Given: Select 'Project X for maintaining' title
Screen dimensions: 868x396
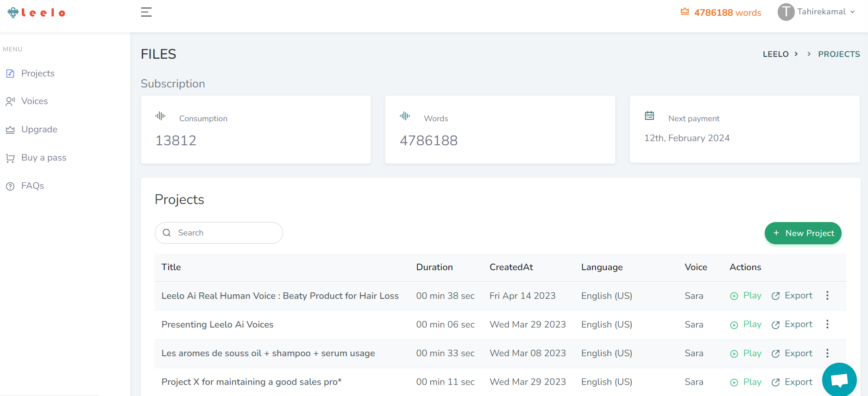Looking at the screenshot, I should (x=252, y=382).
